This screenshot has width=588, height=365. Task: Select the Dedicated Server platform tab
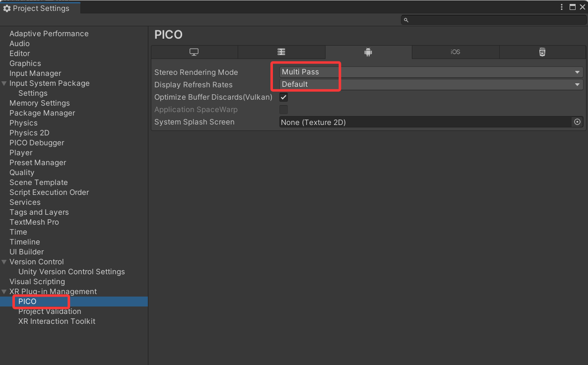[x=281, y=52]
